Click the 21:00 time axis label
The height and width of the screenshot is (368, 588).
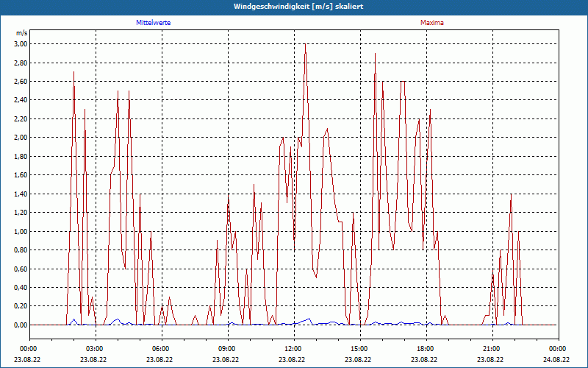pyautogui.click(x=490, y=349)
